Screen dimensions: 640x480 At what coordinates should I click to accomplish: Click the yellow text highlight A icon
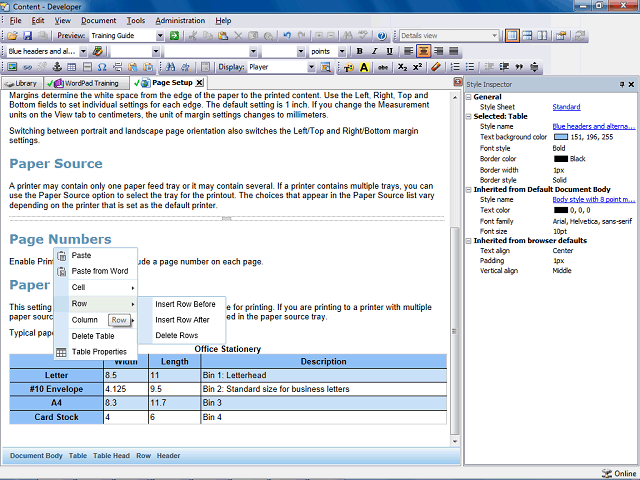tap(364, 67)
